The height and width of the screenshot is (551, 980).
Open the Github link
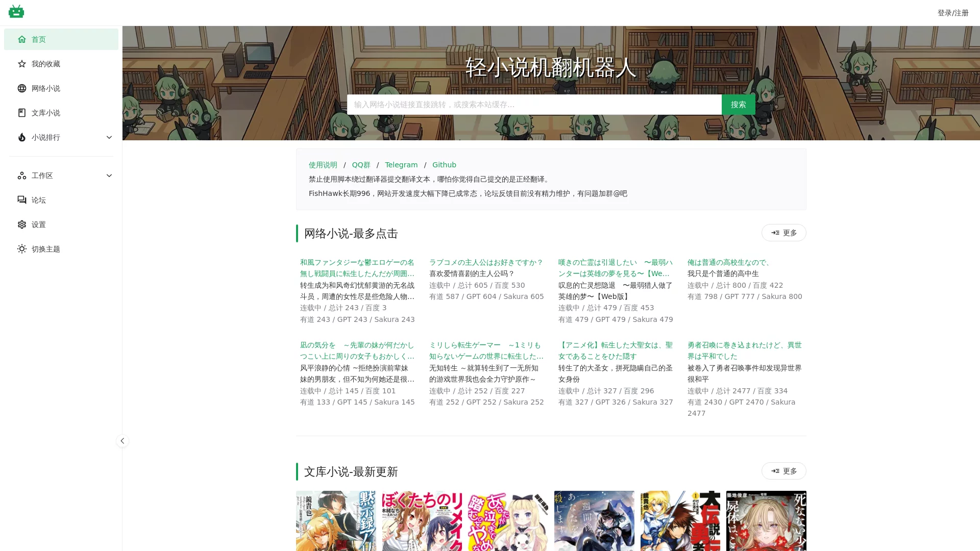click(x=444, y=165)
